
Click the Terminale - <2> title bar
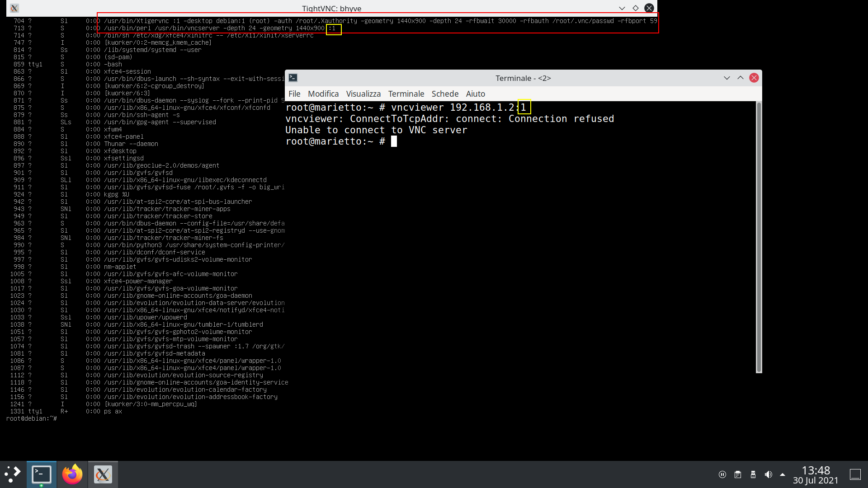click(523, 78)
